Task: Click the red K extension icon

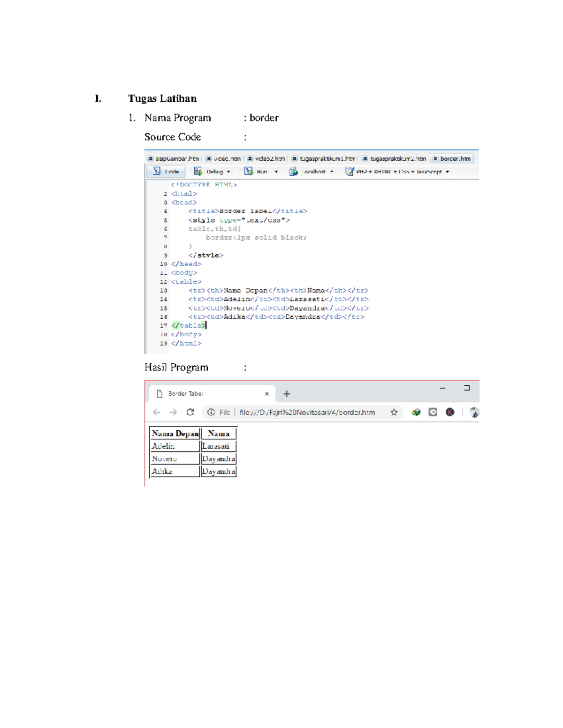Action: tap(449, 412)
